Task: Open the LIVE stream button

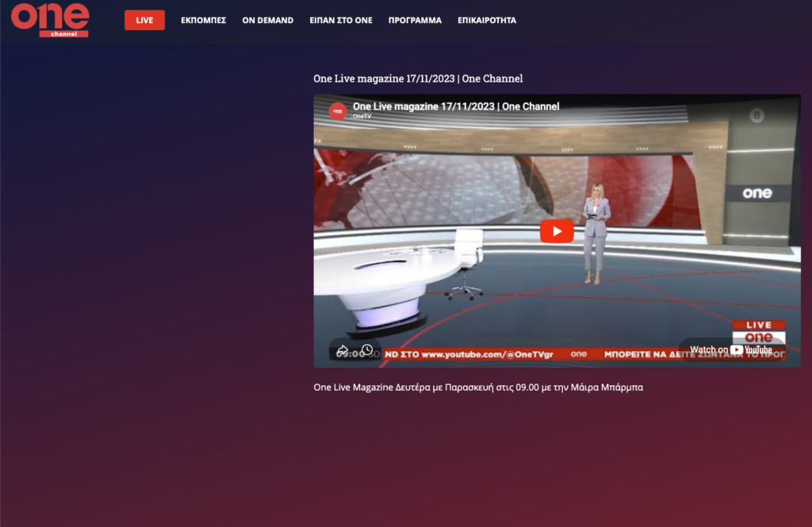Action: point(144,20)
